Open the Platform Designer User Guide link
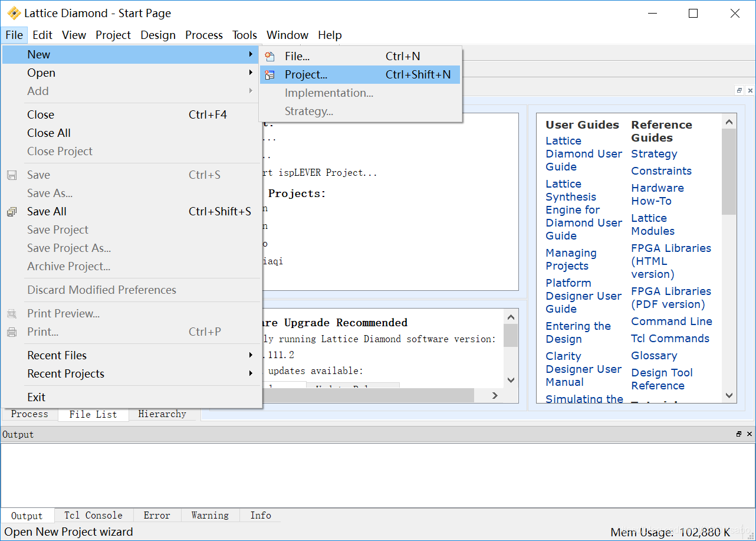Viewport: 756px width, 541px height. coord(584,296)
